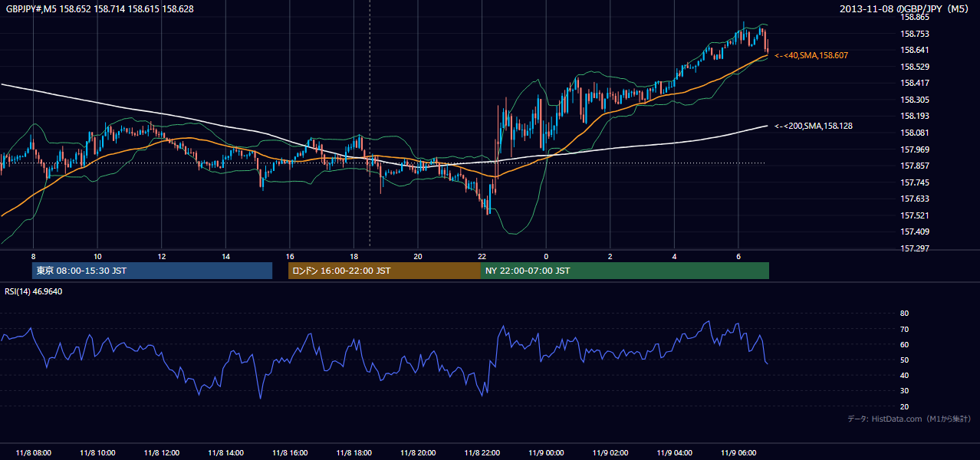Image resolution: width=980 pixels, height=460 pixels.
Task: Click the bottom date label 11/8 14:00
Action: pos(225,453)
